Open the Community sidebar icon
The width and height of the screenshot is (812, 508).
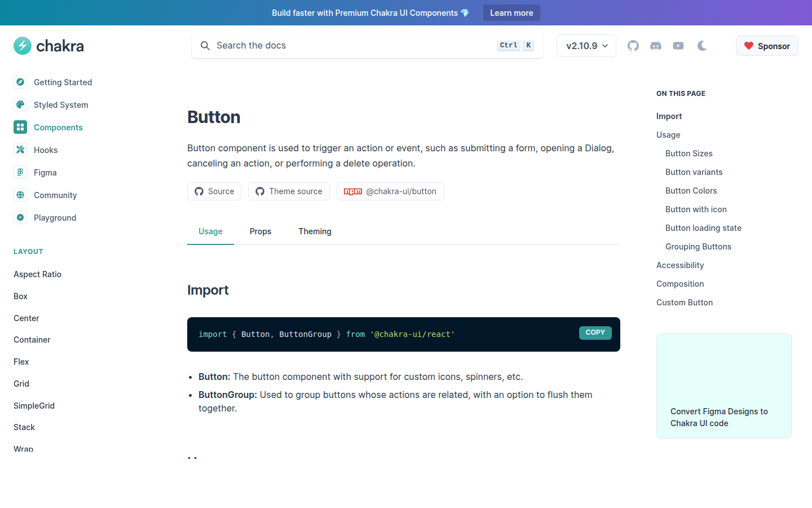click(20, 195)
